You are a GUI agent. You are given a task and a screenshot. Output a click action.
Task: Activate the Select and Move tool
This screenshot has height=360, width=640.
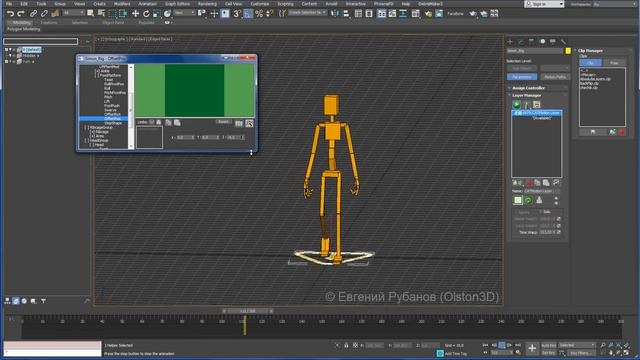(x=136, y=14)
